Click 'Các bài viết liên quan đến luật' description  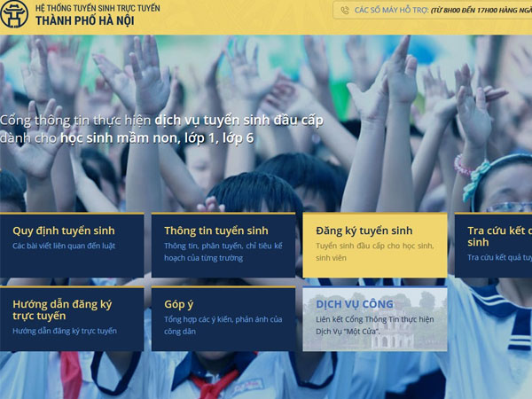(x=64, y=246)
